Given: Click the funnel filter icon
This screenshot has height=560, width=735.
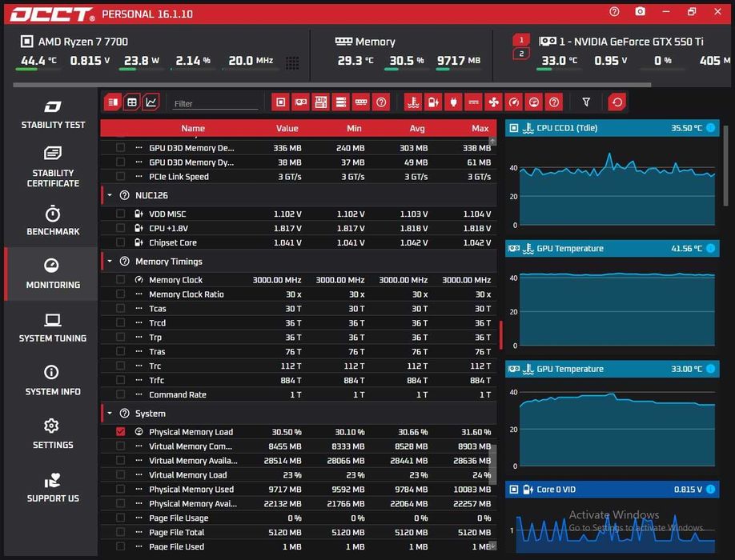Looking at the screenshot, I should click(586, 102).
